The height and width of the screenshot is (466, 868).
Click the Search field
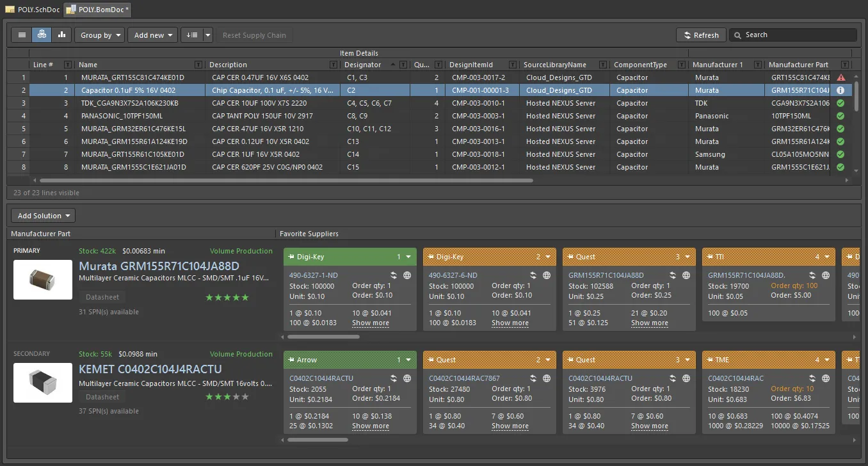click(792, 35)
